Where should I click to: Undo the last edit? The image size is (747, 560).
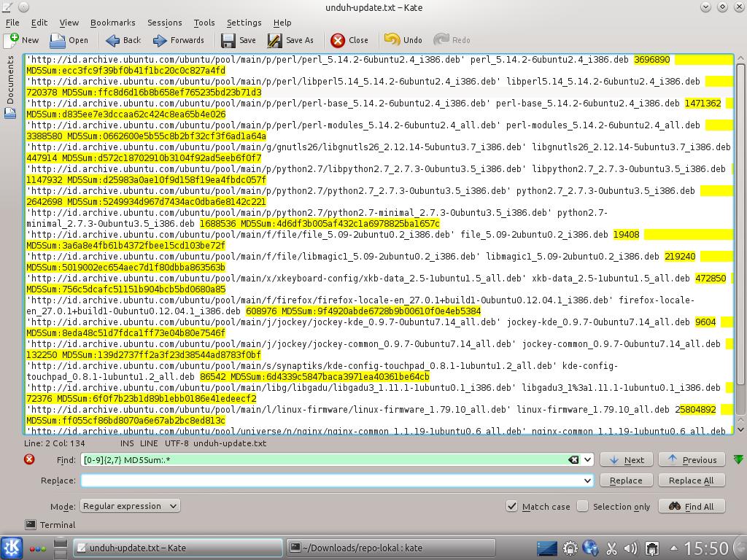[x=403, y=40]
